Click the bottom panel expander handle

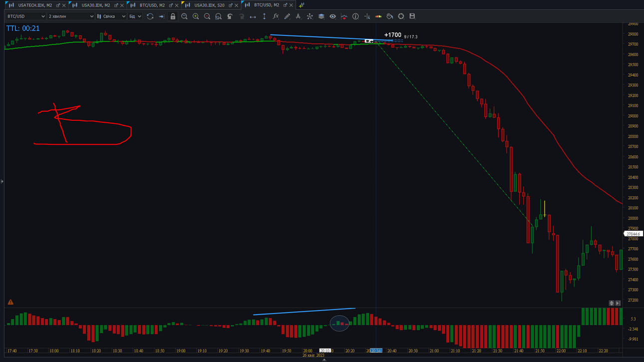point(324,360)
